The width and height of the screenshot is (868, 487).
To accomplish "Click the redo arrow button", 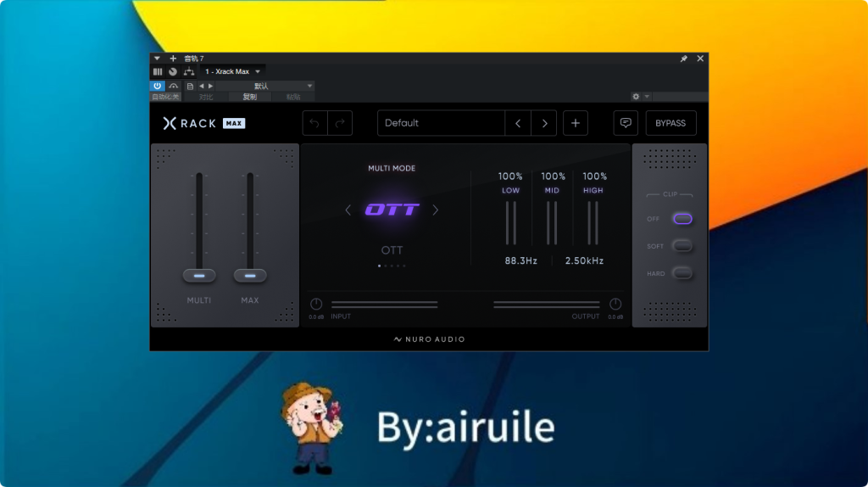I will [x=340, y=123].
